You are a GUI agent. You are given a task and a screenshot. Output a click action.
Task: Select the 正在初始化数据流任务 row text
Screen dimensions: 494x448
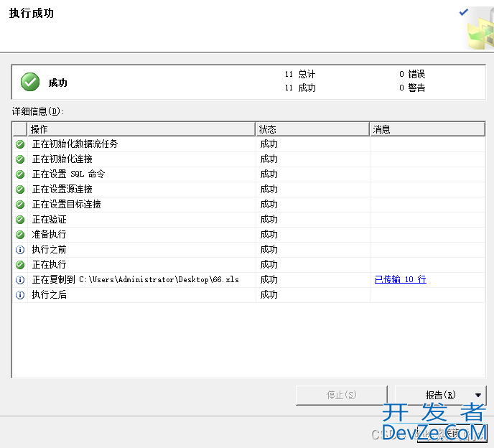(x=75, y=144)
